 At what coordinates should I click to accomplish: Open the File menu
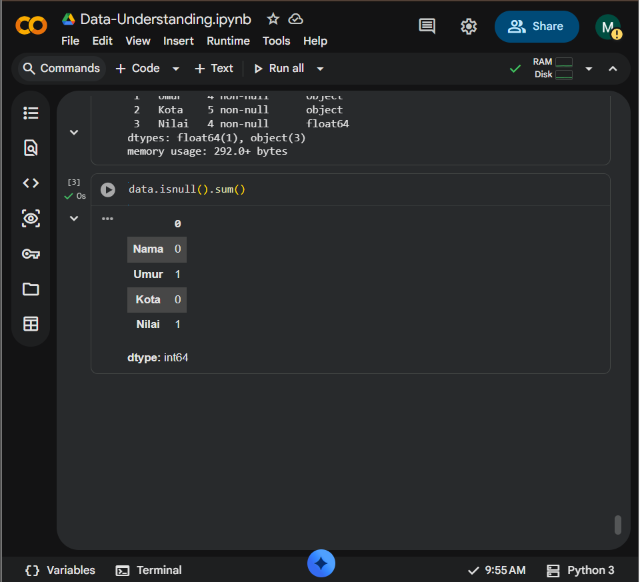(x=70, y=41)
